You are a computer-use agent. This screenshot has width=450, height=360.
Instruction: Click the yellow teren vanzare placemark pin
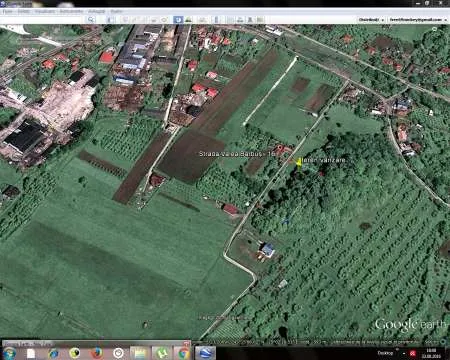(299, 162)
